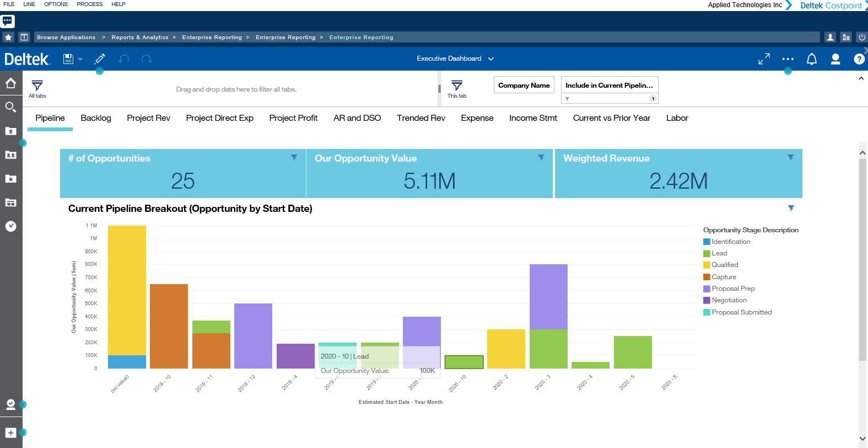This screenshot has width=868, height=448.
Task: Switch to the Backlog tab
Action: coord(96,118)
